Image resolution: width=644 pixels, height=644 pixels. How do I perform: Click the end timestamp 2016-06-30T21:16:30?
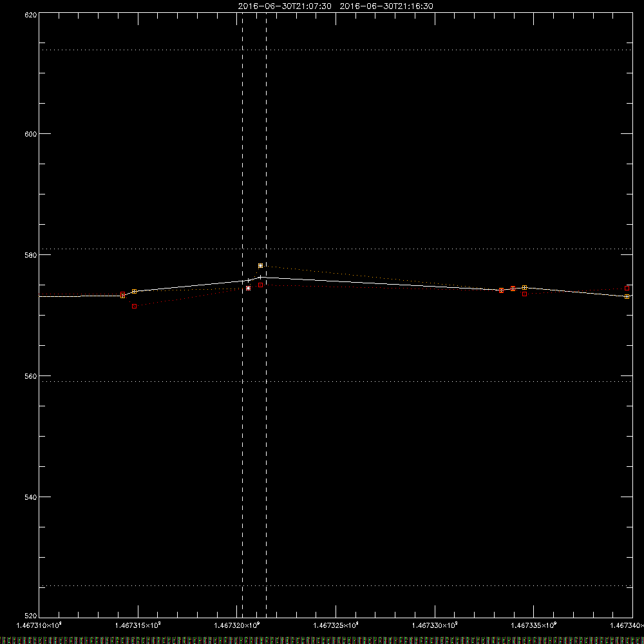coord(386,6)
